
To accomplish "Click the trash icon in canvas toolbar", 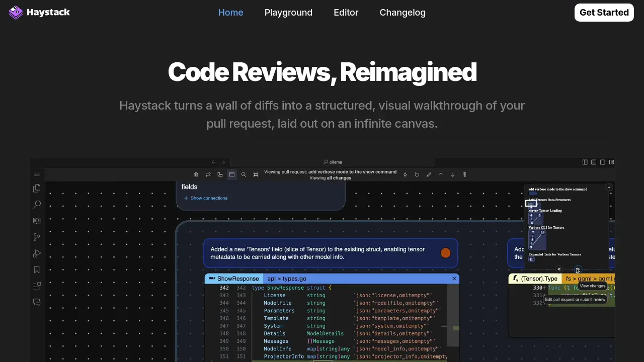I will 196,174.
